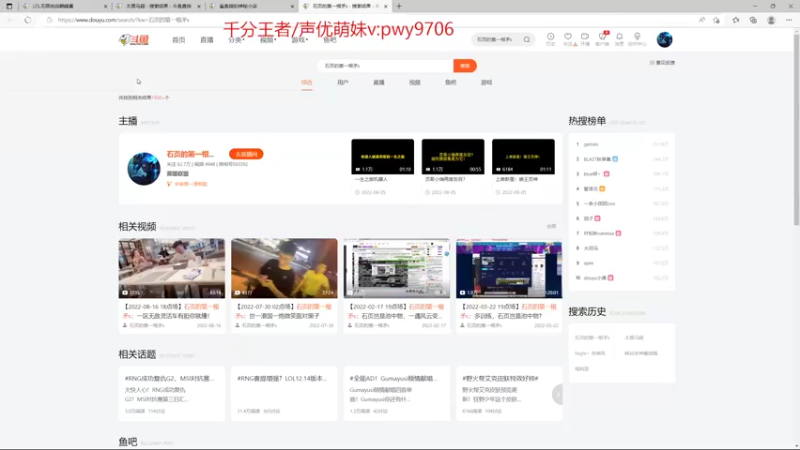Click the orange search button
This screenshot has width=800, height=450.
point(465,66)
